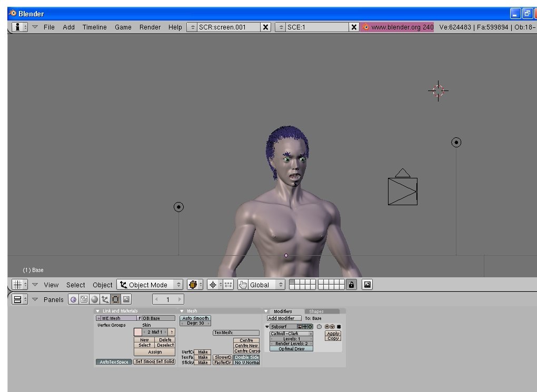Screen dimensions: 537x392
Task: Open the Object context axes icon
Action: [105, 299]
